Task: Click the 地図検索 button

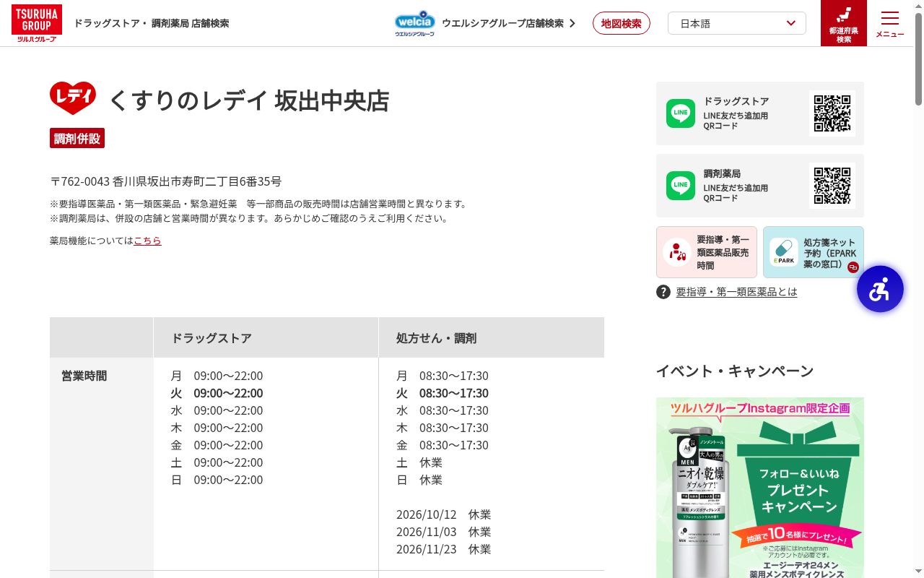Action: pyautogui.click(x=622, y=23)
